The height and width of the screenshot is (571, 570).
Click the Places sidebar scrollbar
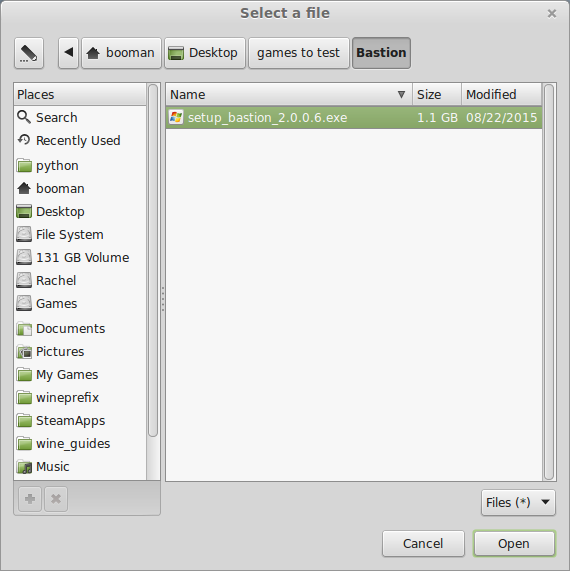153,260
